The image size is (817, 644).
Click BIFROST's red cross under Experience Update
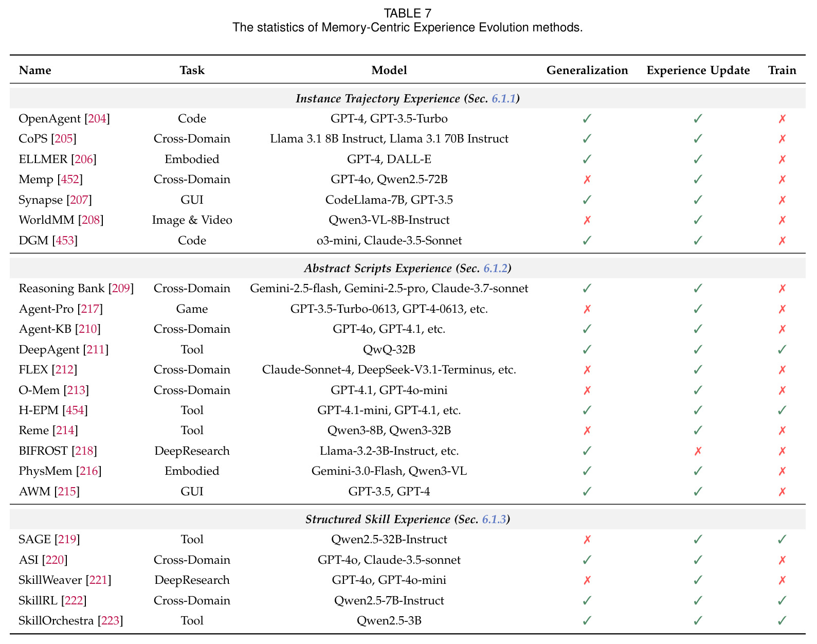698,451
